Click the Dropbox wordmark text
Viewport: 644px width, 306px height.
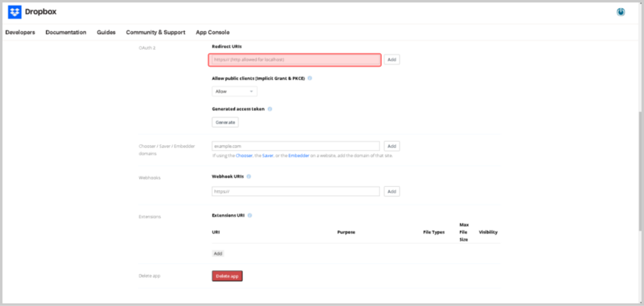[40, 12]
